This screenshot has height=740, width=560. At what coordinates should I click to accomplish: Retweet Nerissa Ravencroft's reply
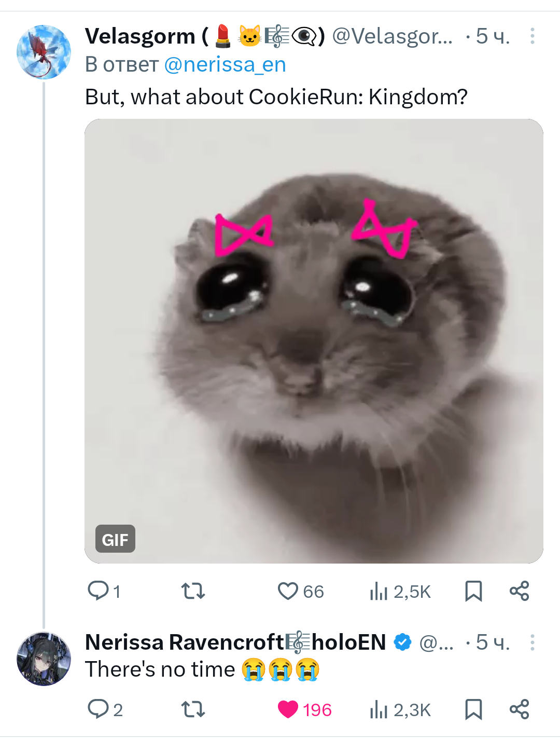click(x=193, y=709)
